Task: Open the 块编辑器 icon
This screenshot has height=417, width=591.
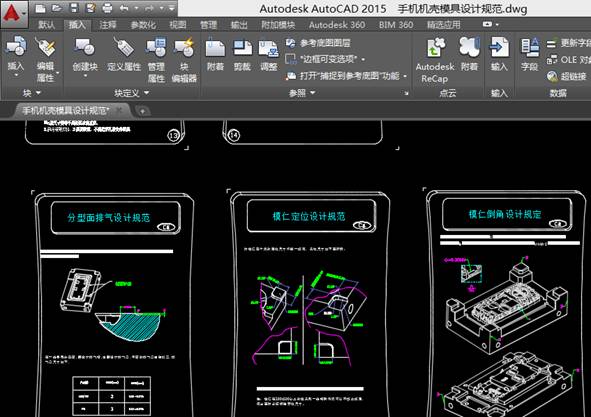Action: [184, 47]
